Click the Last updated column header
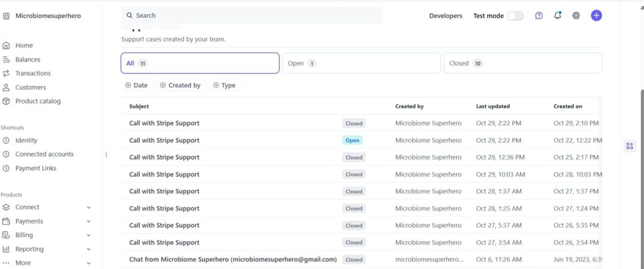Screen dimensions: 644x269 pyautogui.click(x=493, y=106)
